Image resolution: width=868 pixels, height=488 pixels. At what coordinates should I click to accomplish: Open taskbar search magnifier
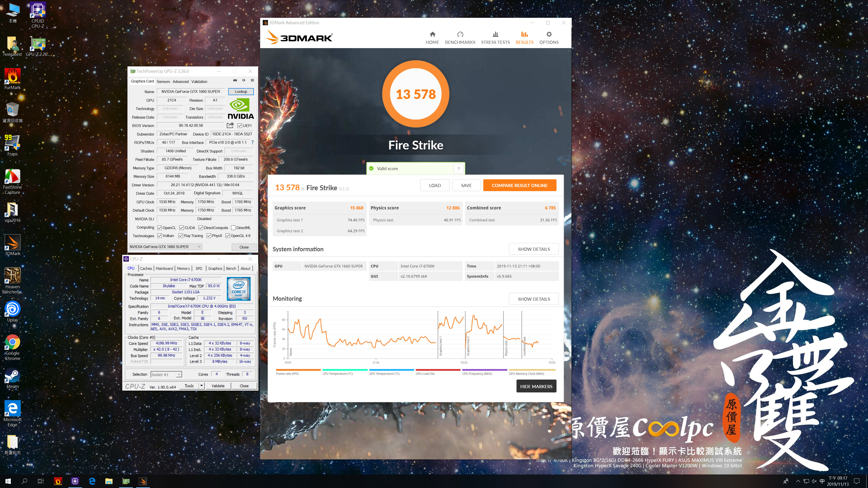[24, 481]
